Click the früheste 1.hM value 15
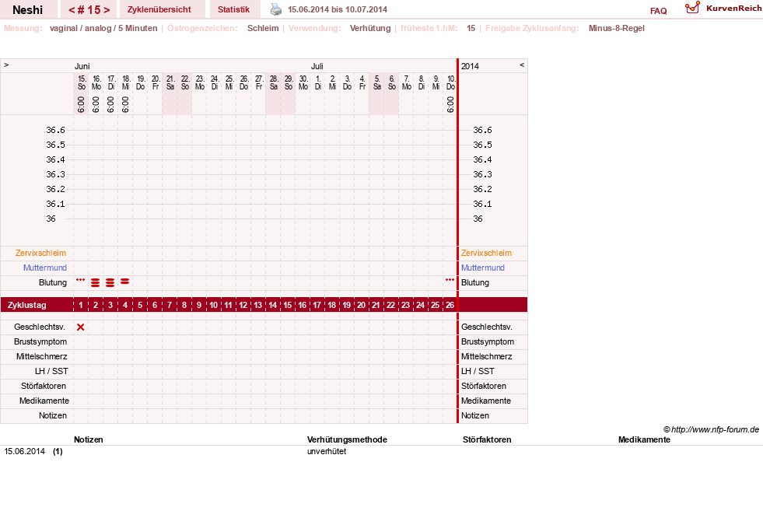The image size is (763, 532). 471,28
